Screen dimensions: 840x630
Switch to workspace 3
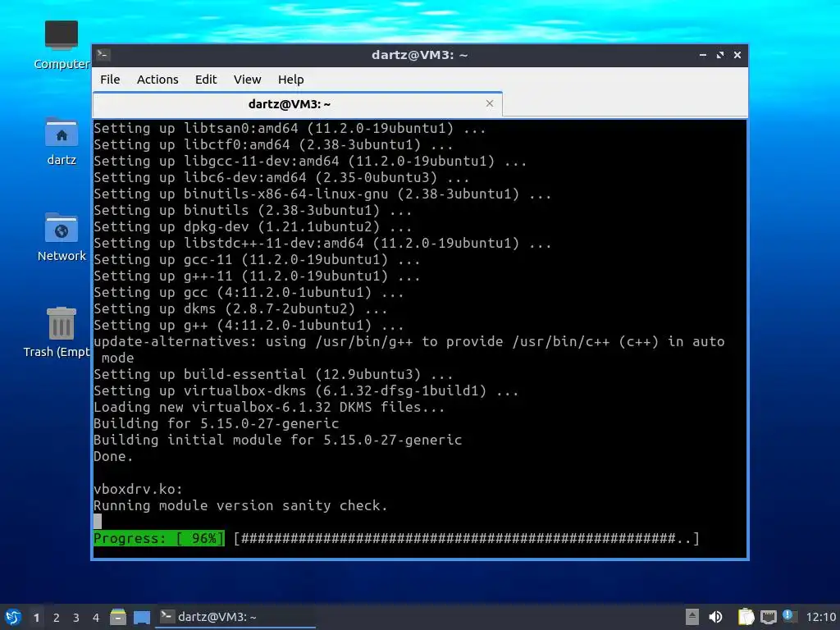[x=76, y=618]
